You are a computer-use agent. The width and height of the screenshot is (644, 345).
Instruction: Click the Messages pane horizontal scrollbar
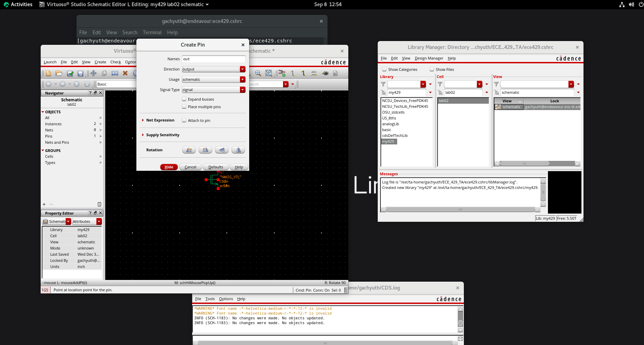click(460, 209)
